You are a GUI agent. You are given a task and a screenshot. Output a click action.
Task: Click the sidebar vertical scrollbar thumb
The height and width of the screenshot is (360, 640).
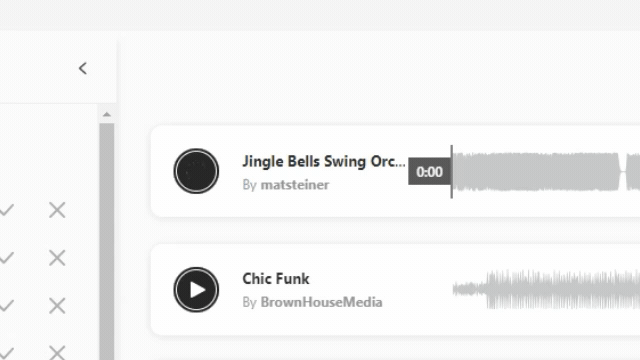click(107, 241)
